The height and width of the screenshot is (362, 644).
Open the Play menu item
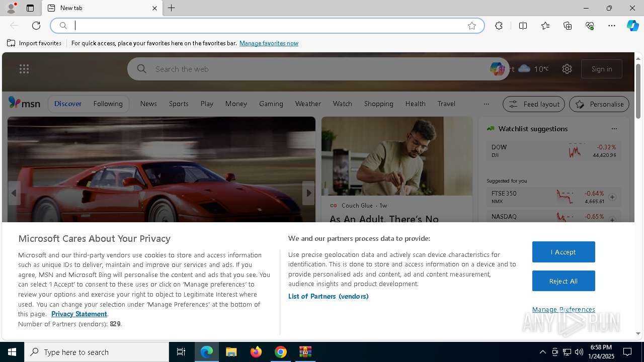pyautogui.click(x=207, y=104)
